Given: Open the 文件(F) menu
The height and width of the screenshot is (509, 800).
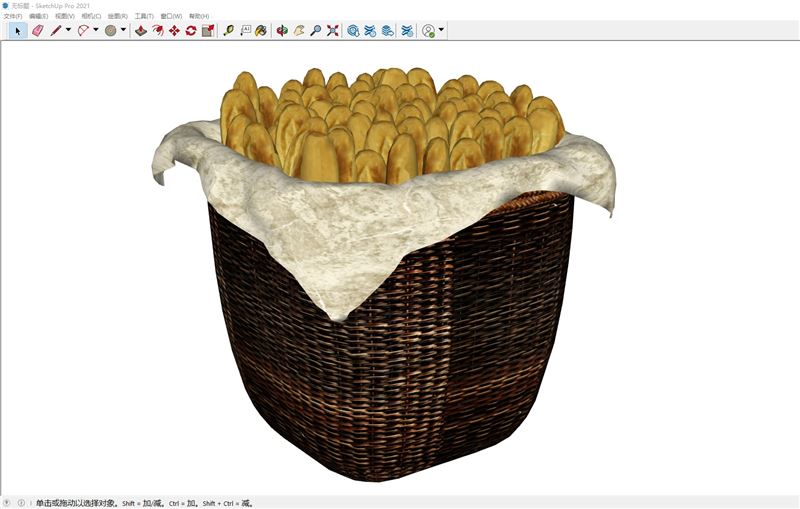Looking at the screenshot, I should click(x=13, y=16).
